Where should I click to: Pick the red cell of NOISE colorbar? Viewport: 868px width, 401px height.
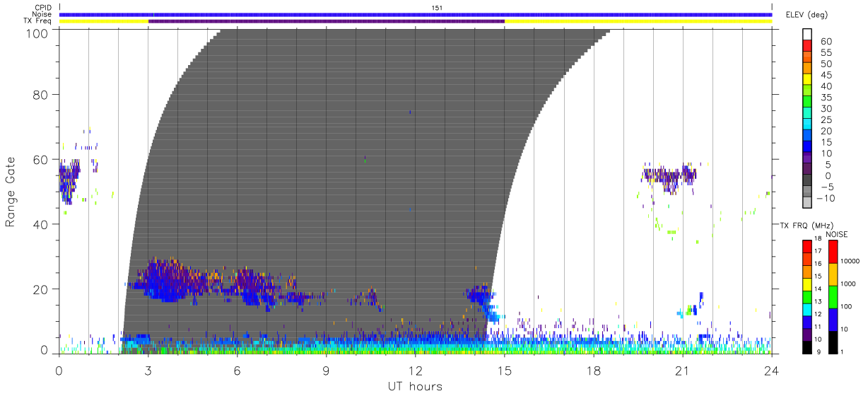pos(833,252)
